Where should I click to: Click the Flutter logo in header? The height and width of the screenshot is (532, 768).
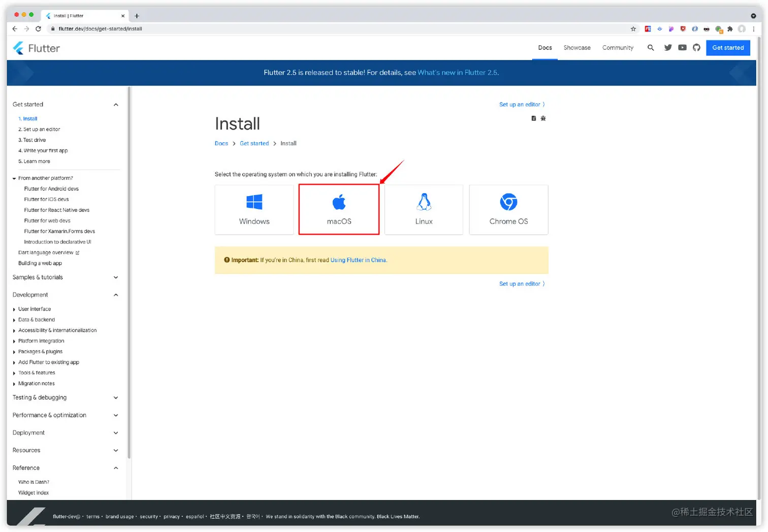36,48
